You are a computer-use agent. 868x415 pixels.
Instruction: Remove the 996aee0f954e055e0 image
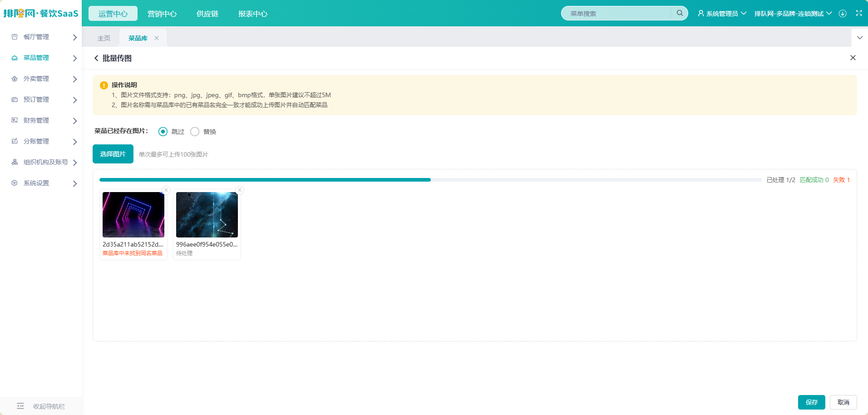coord(240,190)
